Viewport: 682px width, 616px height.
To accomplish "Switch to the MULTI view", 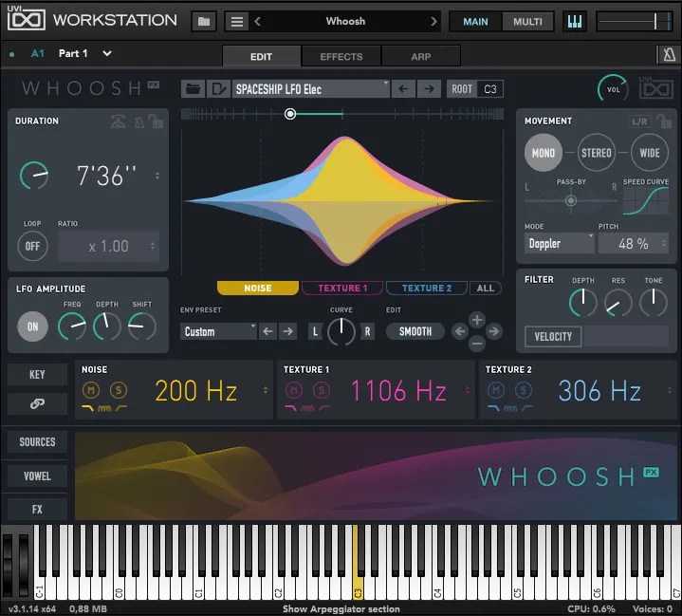I will click(x=527, y=21).
